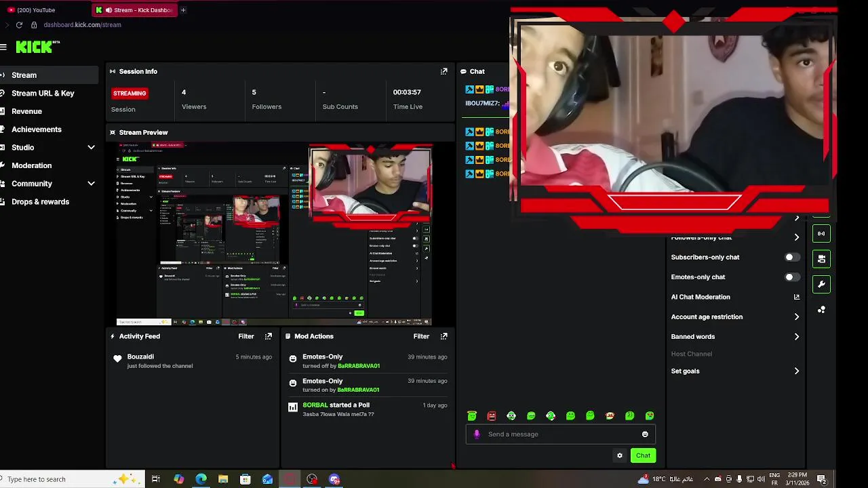Open Microsoft Store from taskbar
Image resolution: width=868 pixels, height=488 pixels.
pos(245,479)
